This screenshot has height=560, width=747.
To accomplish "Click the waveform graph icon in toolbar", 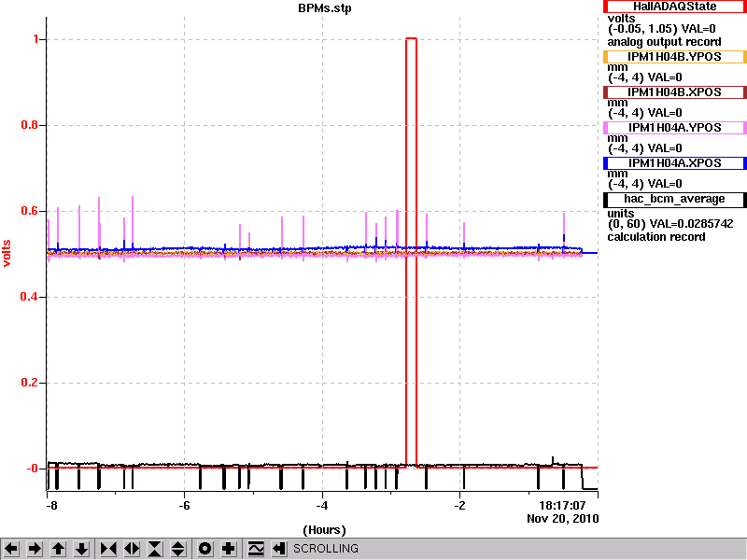I will click(256, 549).
